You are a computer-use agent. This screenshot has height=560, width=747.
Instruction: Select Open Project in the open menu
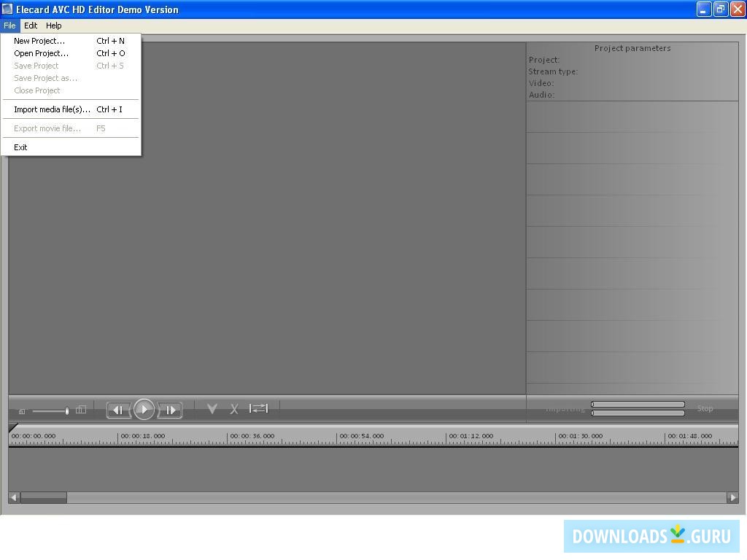tap(41, 53)
